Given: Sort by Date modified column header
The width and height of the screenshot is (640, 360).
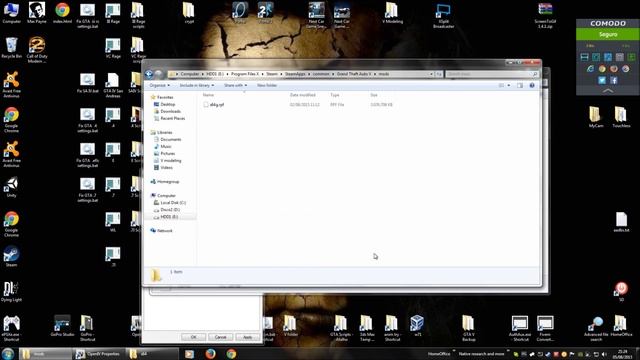Looking at the screenshot, I should coord(302,95).
